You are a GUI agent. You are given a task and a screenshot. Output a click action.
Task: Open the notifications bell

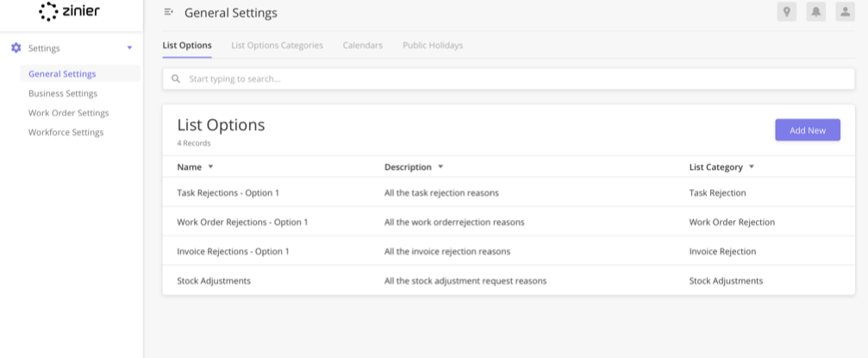[x=816, y=12]
